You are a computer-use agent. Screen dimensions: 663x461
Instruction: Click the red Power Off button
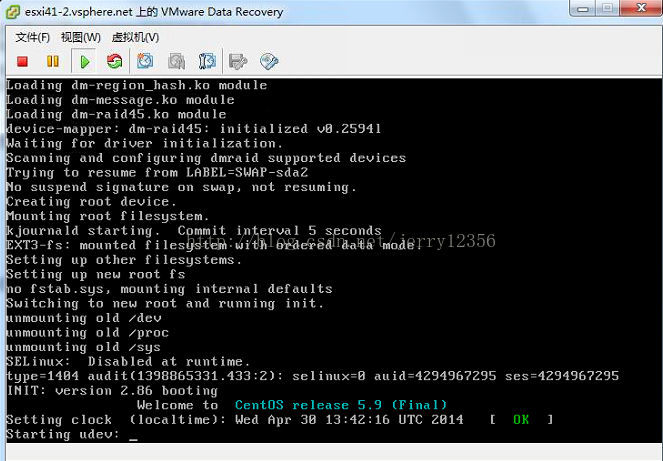[22, 62]
